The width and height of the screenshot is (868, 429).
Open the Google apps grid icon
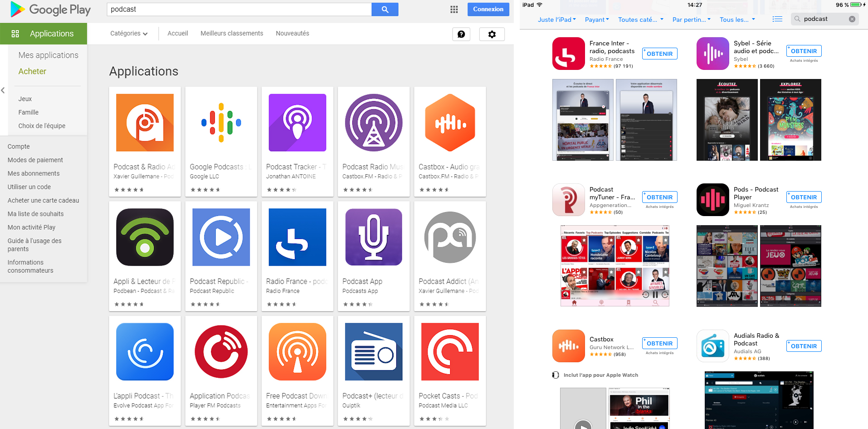[454, 10]
